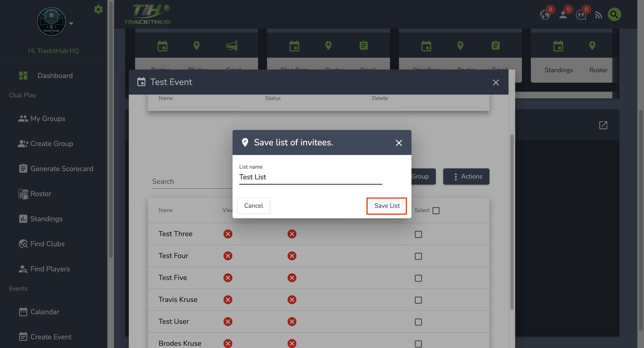
Task: Click the megaphone icon on first card
Action: pos(232,46)
